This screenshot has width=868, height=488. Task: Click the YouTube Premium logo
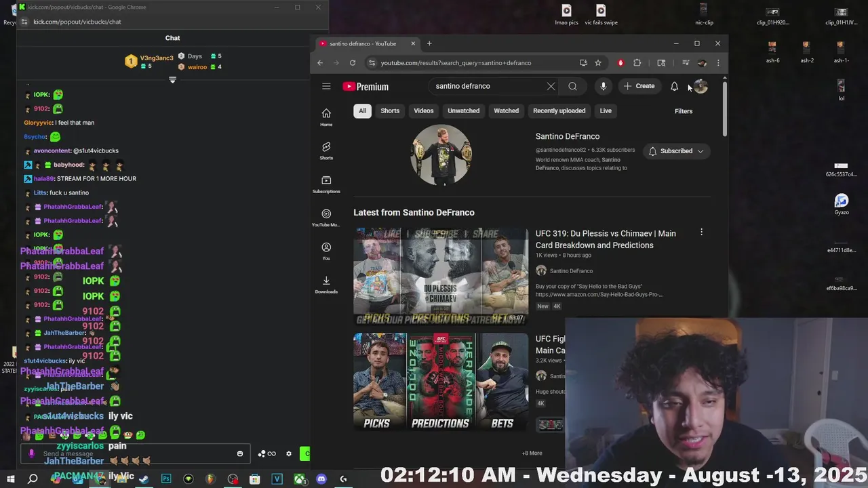[x=366, y=87]
